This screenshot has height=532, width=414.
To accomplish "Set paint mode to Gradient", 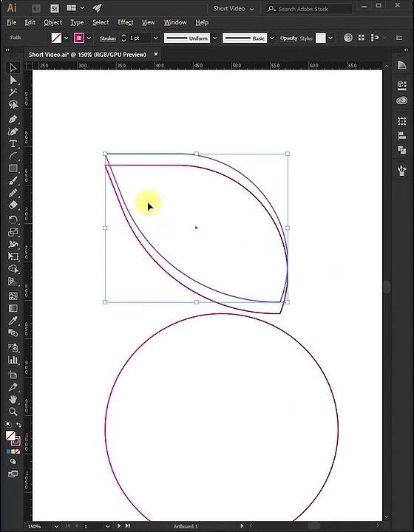I will 13,451.
